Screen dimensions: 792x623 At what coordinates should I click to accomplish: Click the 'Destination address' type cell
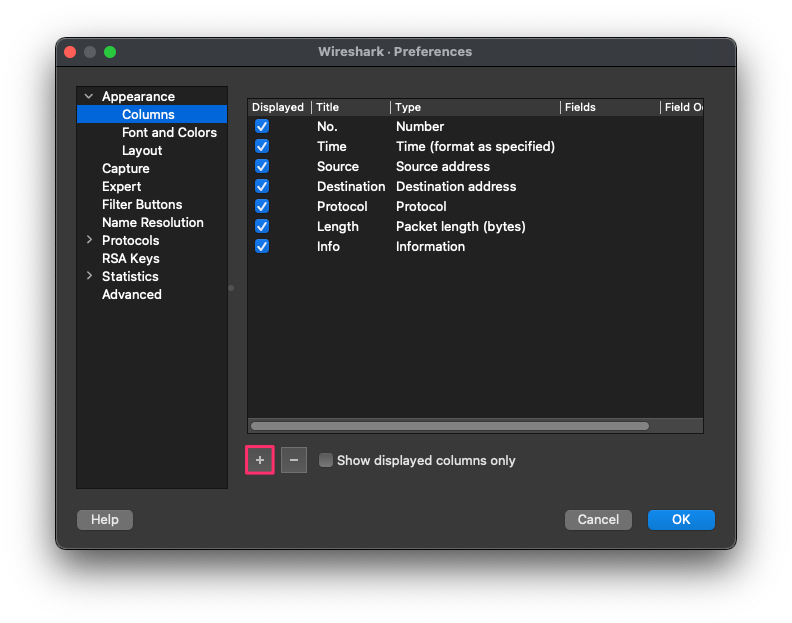click(x=456, y=186)
